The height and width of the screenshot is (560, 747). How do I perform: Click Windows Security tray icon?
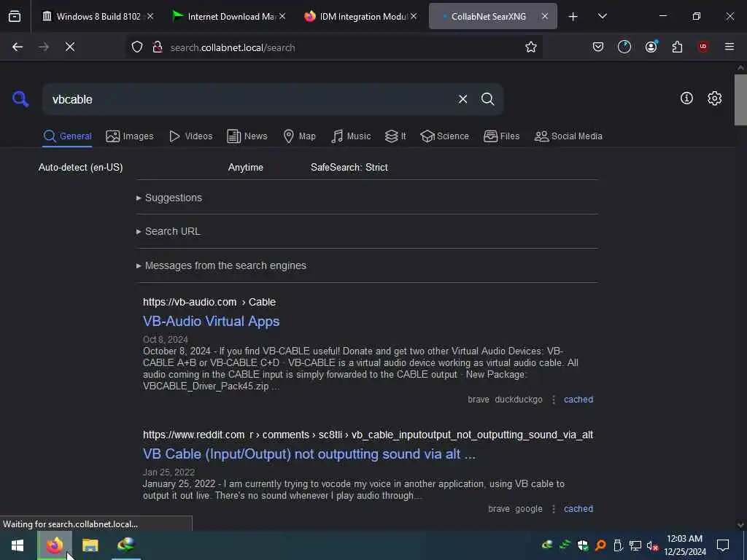[x=582, y=545]
